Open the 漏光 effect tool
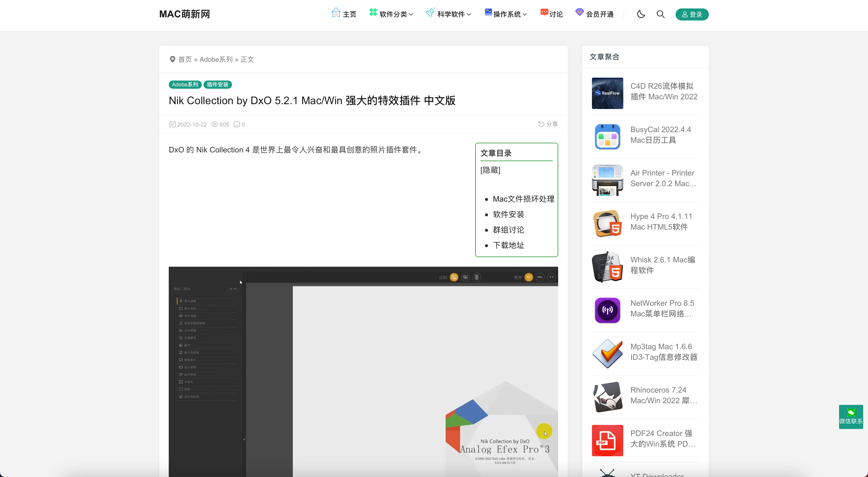Screen dimensions: 868x477 click(185, 345)
